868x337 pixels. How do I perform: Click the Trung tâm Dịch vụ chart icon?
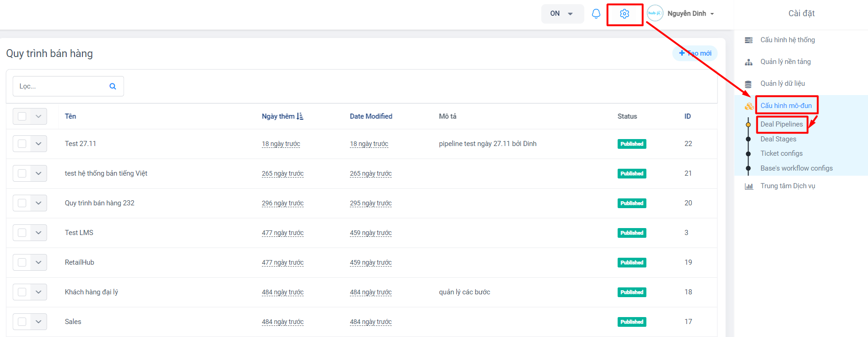click(x=748, y=186)
